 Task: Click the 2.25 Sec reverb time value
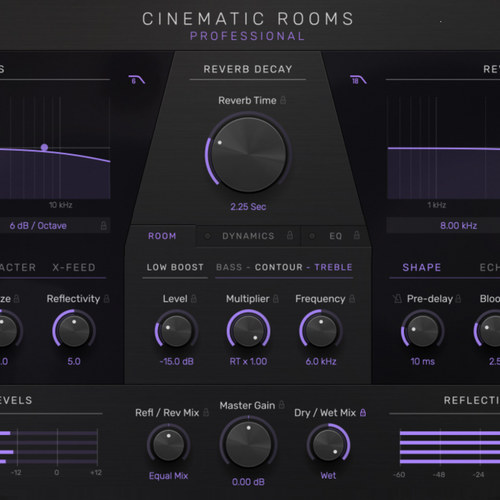248,207
